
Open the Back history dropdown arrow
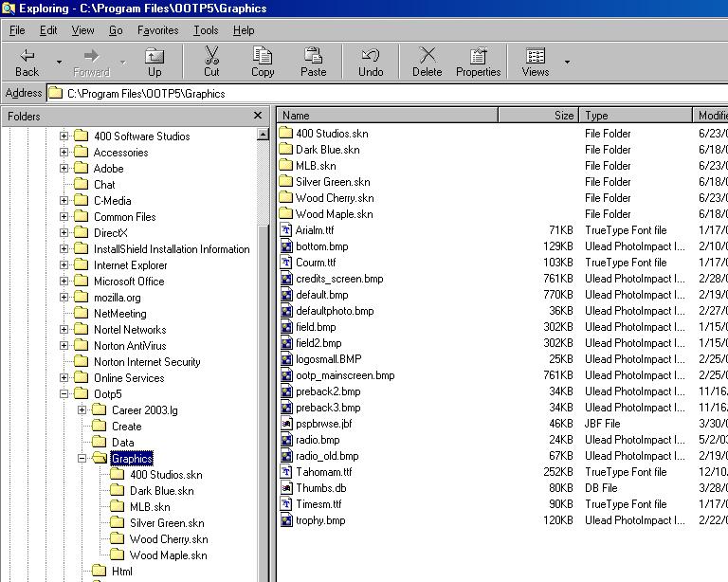59,63
